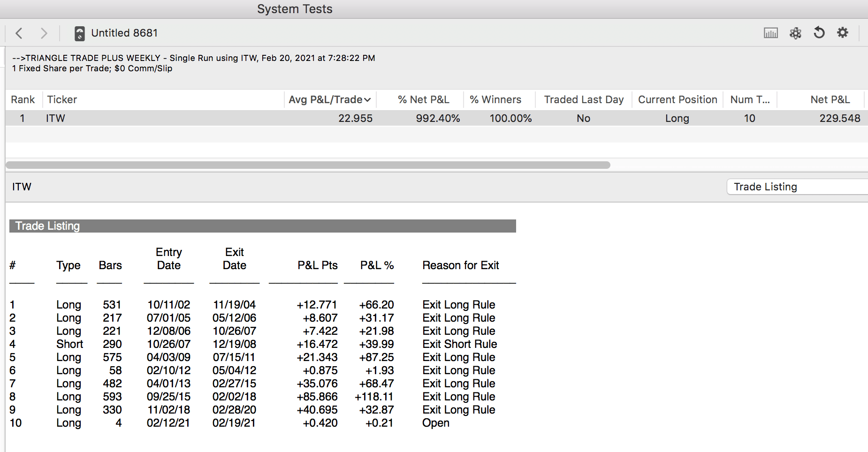
Task: Click the Open status of trade 10
Action: click(x=436, y=423)
